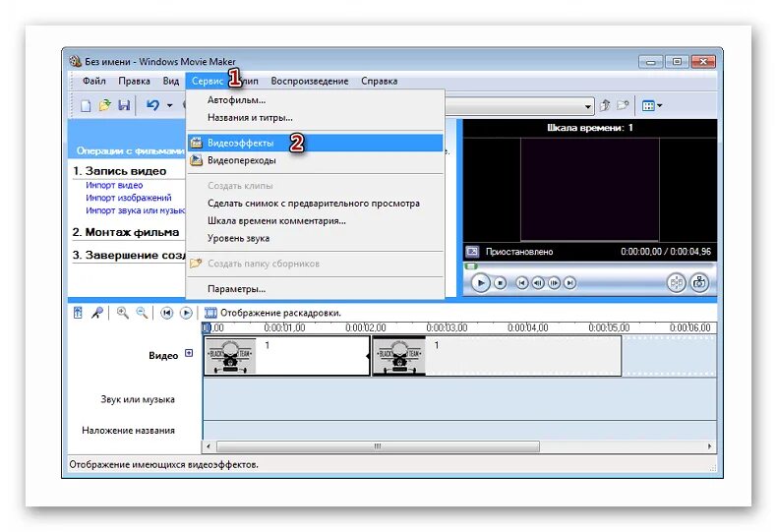The image size is (777, 532).
Task: Expand the Видео track plus icon
Action: (189, 353)
